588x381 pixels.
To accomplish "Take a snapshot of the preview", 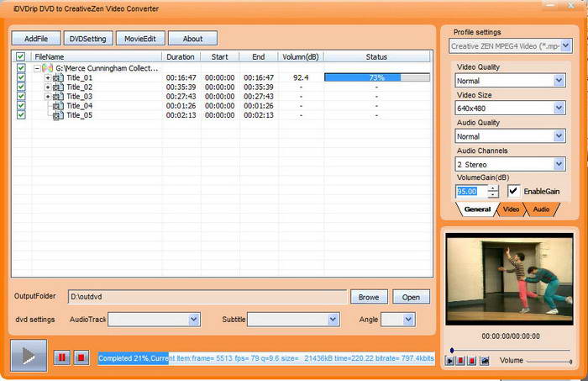I will coord(485,361).
